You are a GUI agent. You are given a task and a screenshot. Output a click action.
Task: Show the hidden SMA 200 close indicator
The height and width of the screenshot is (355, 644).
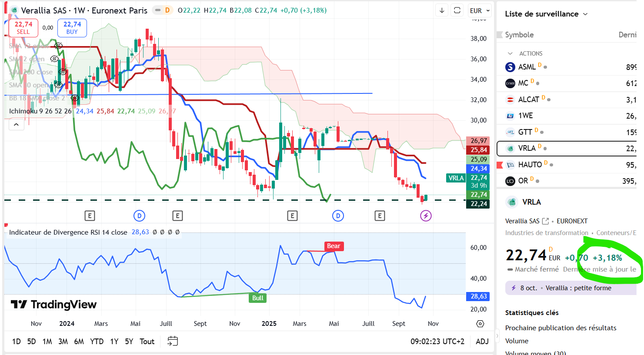[63, 72]
